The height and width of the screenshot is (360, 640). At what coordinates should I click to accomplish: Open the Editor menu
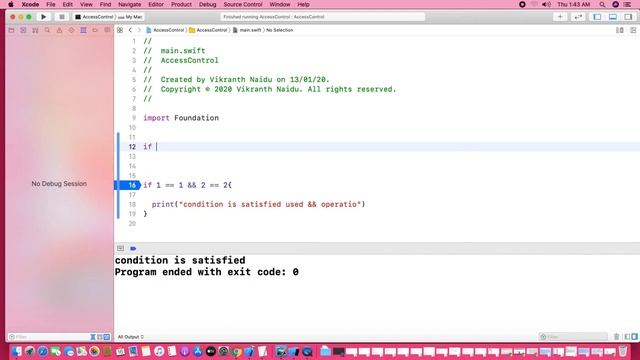point(156,4)
